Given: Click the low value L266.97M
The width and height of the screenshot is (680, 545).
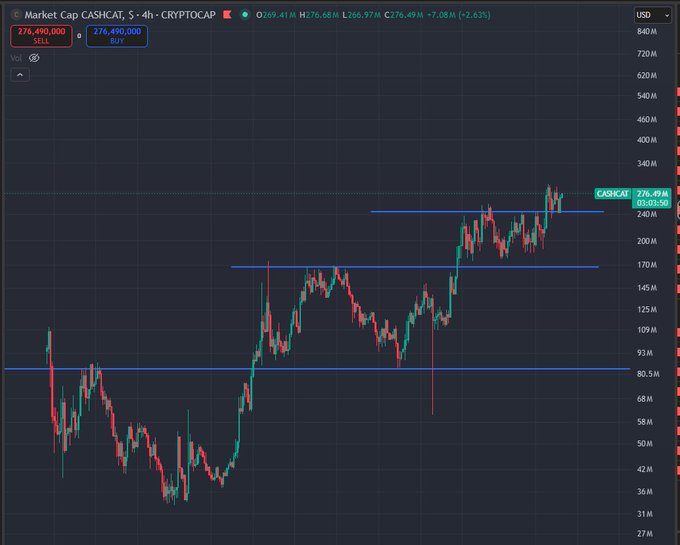Looking at the screenshot, I should (x=361, y=15).
